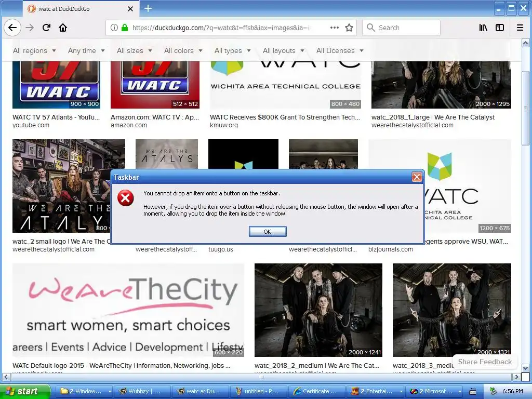Click OK in the Taskbar dialog
This screenshot has width=532, height=399.
[268, 231]
